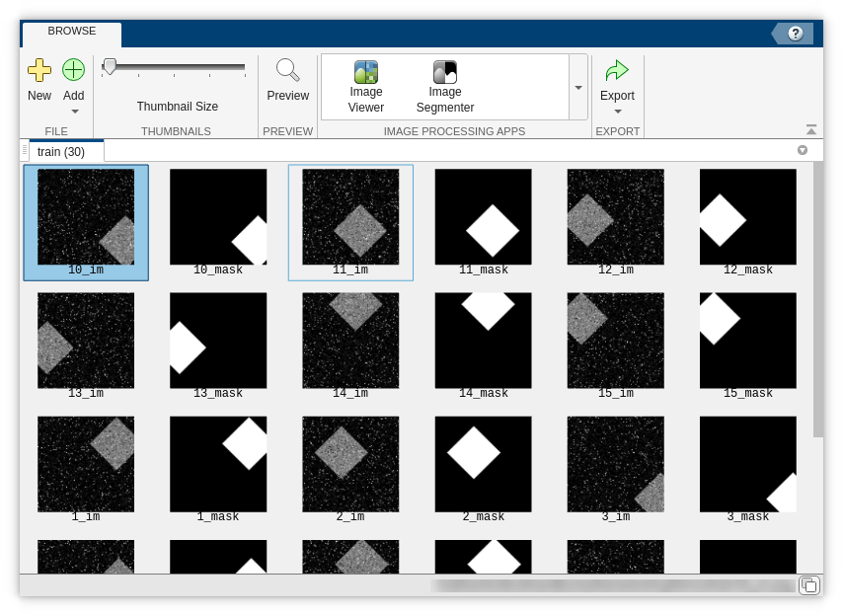This screenshot has height=616, width=843.
Task: Click the Export green arrow icon
Action: (617, 70)
